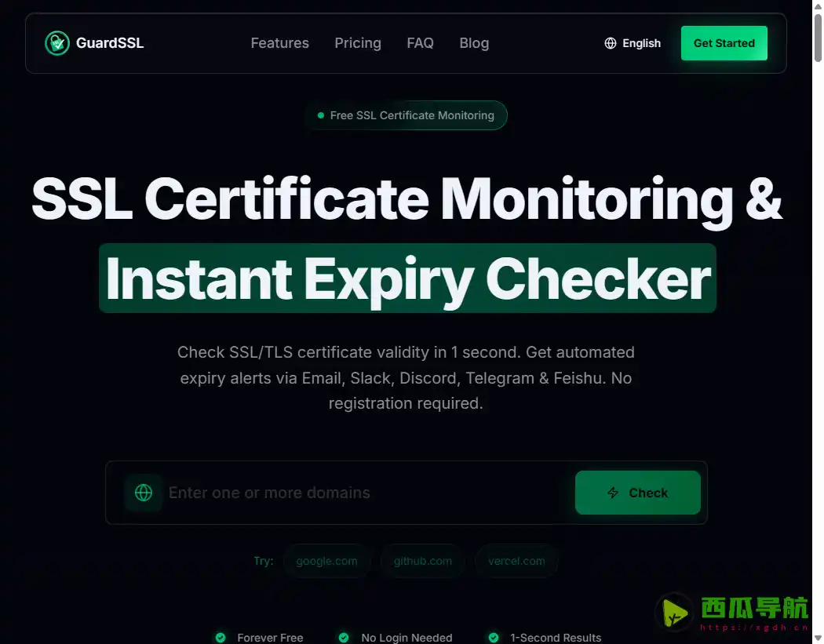Click the green dot on the SSL monitoring badge
Screen dimensions: 824x644
point(320,115)
